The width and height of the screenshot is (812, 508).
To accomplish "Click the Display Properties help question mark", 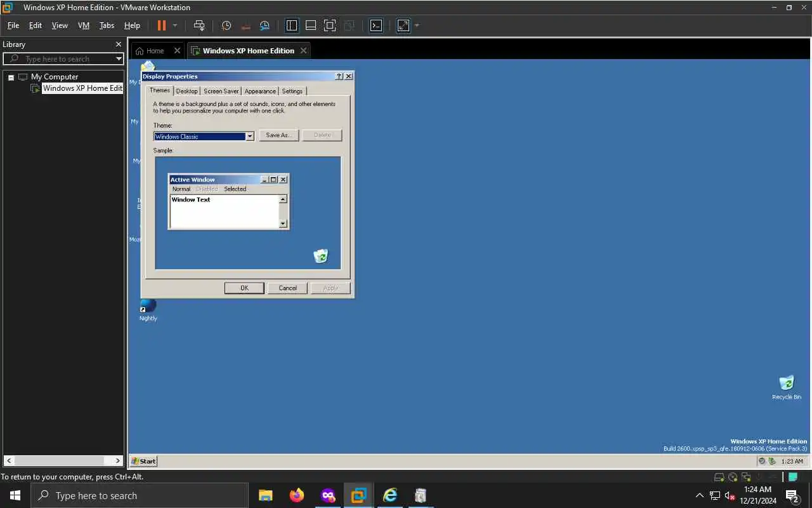I will tap(339, 76).
